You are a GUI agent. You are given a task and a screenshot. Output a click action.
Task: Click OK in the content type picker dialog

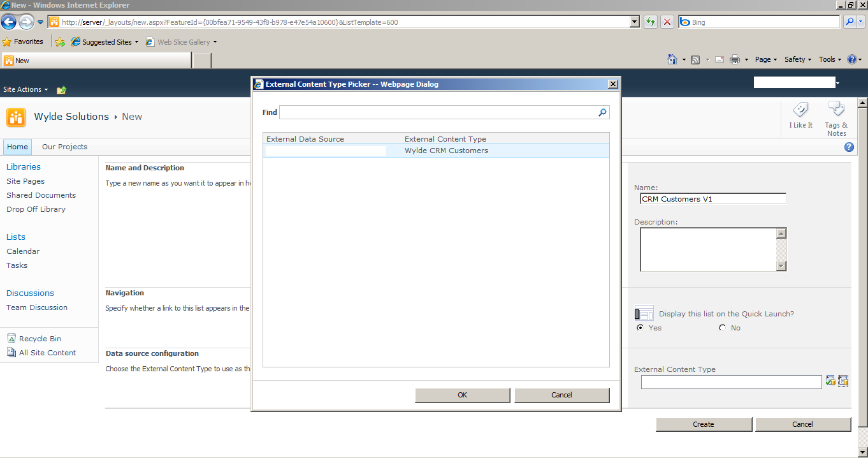462,395
